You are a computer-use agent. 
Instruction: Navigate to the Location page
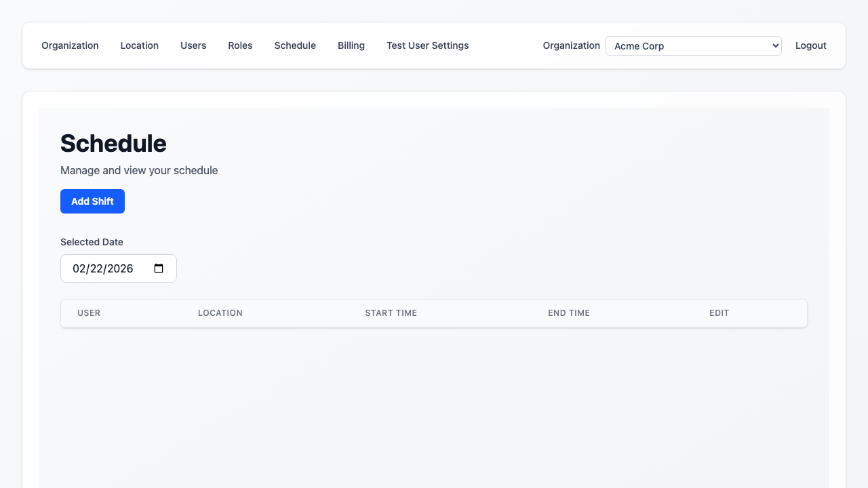pos(139,45)
